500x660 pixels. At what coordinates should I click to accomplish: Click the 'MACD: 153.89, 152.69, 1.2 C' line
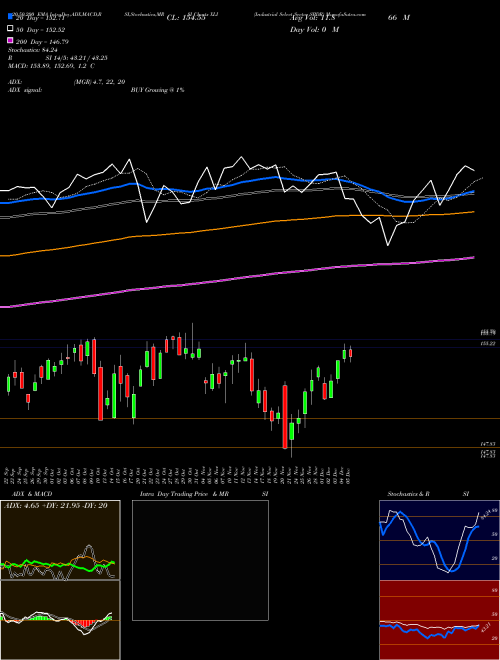(x=51, y=66)
